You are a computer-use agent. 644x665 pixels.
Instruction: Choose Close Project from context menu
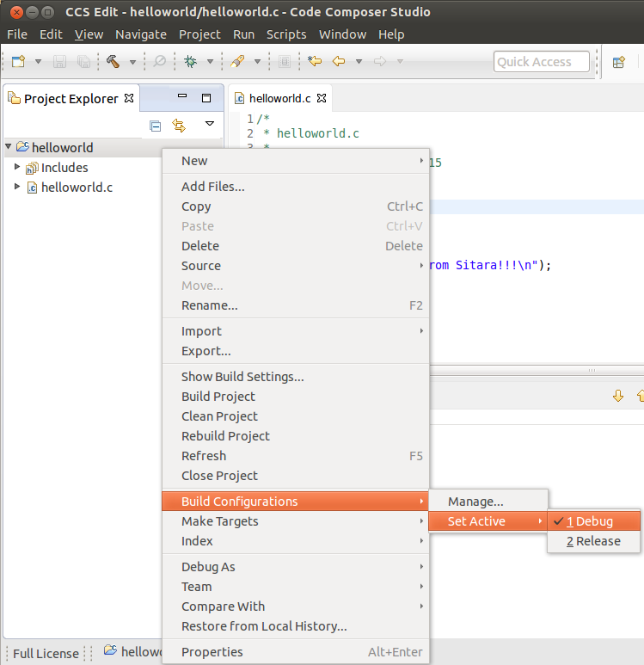296,476
